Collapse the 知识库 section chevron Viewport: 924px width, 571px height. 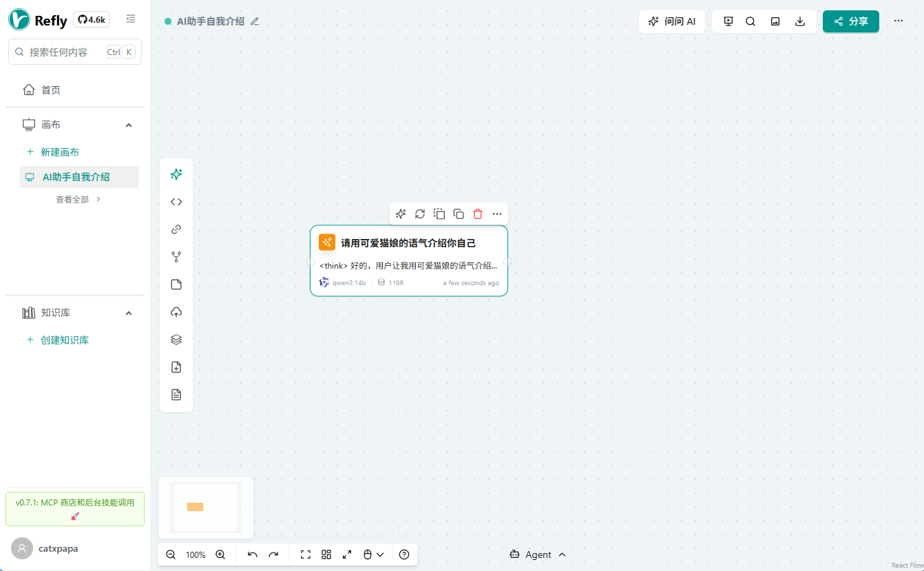click(128, 313)
